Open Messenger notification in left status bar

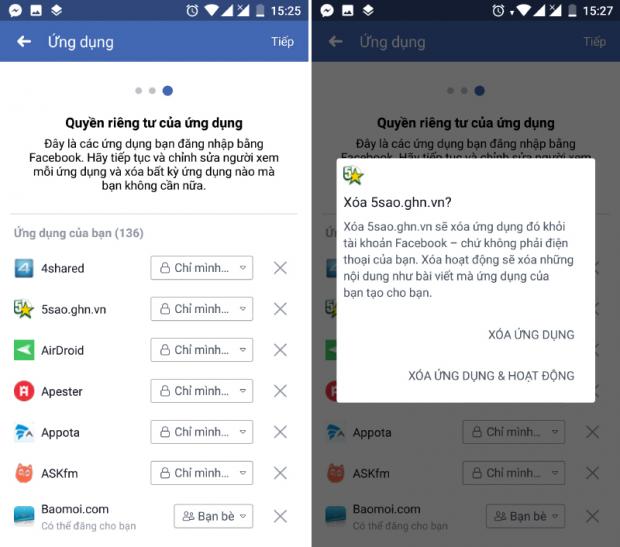tap(15, 10)
